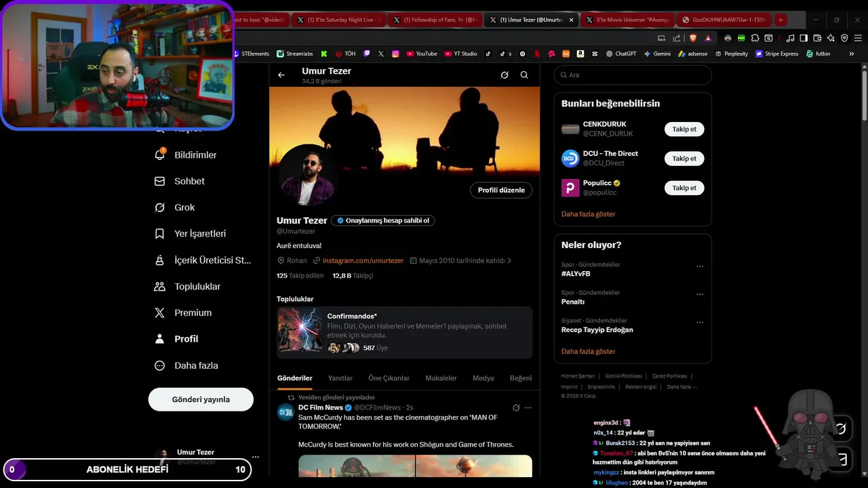Switch to the X'te Movie Universe browser tab
868x488 pixels.
point(627,20)
